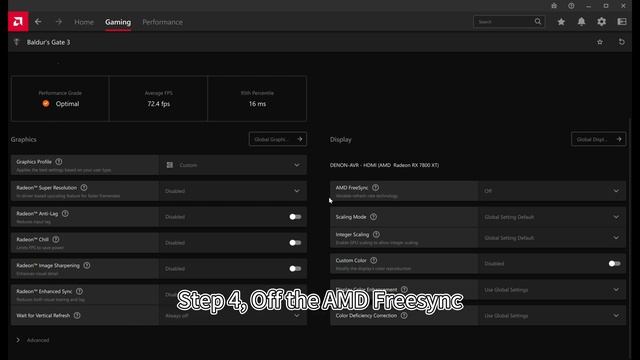Click the title bar help icon
The image size is (640, 360).
pos(571,6)
